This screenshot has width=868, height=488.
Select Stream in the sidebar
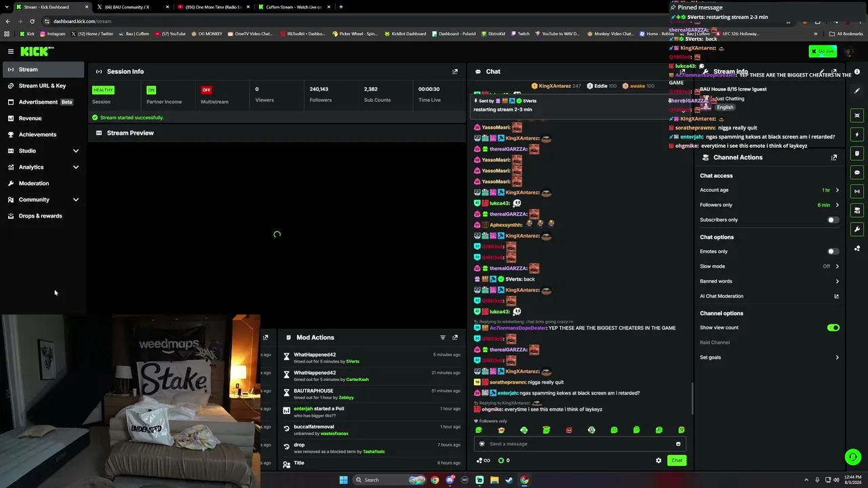43,69
